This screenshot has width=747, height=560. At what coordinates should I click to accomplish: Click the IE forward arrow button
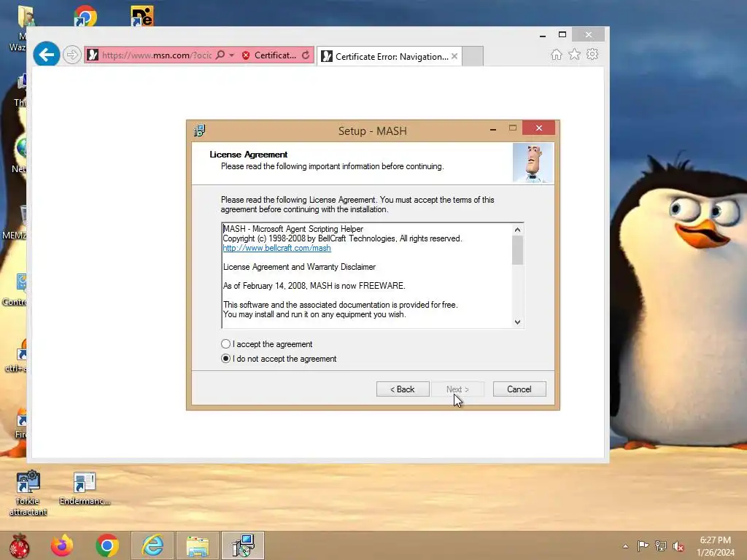(x=72, y=55)
